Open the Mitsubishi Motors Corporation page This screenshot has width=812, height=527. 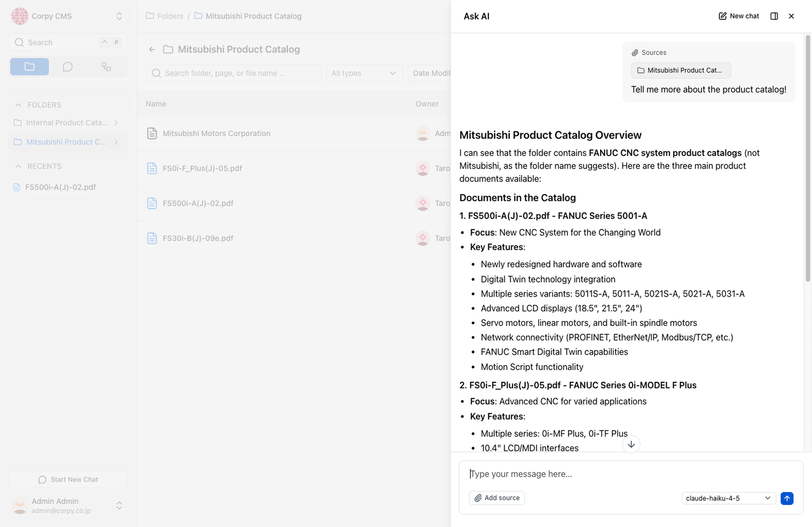tap(216, 133)
